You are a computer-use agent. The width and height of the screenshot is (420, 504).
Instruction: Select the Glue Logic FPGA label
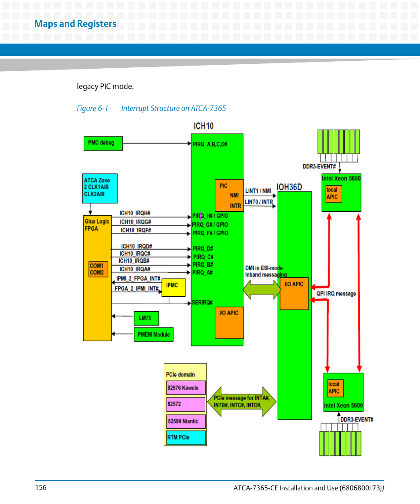(x=97, y=225)
